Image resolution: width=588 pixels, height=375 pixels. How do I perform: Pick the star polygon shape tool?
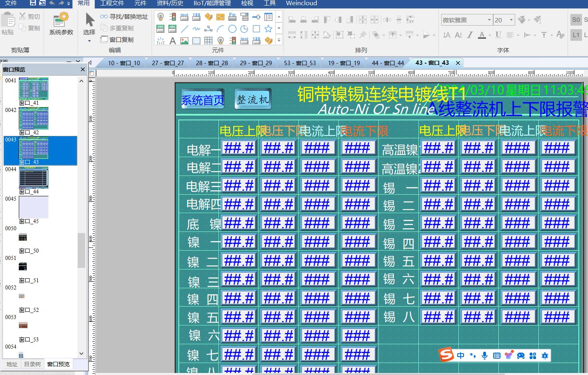click(268, 29)
